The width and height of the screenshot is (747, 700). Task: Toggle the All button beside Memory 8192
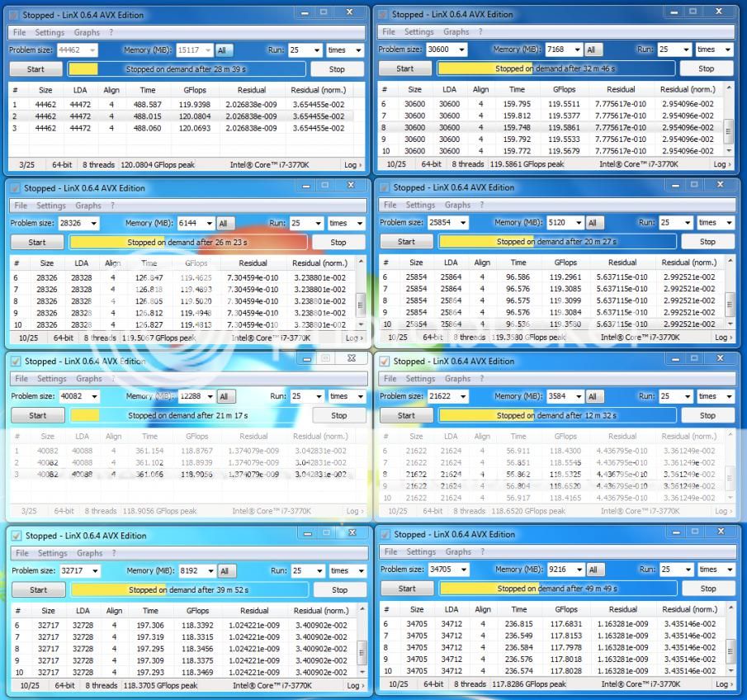224,571
